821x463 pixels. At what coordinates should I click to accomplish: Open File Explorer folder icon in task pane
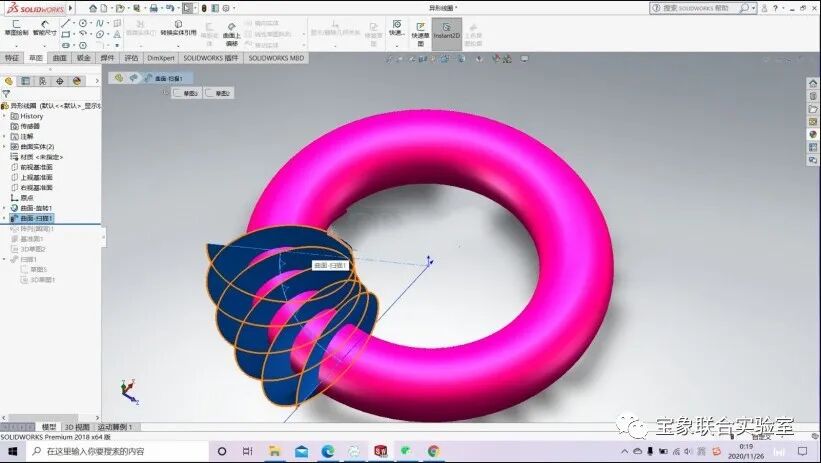pyautogui.click(x=813, y=109)
